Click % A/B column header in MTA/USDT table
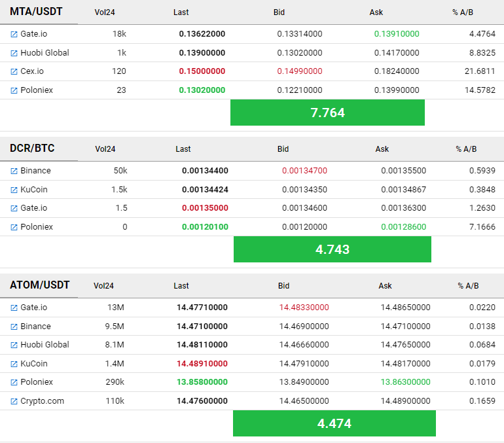Screen dimensions: 504x443 463,12
